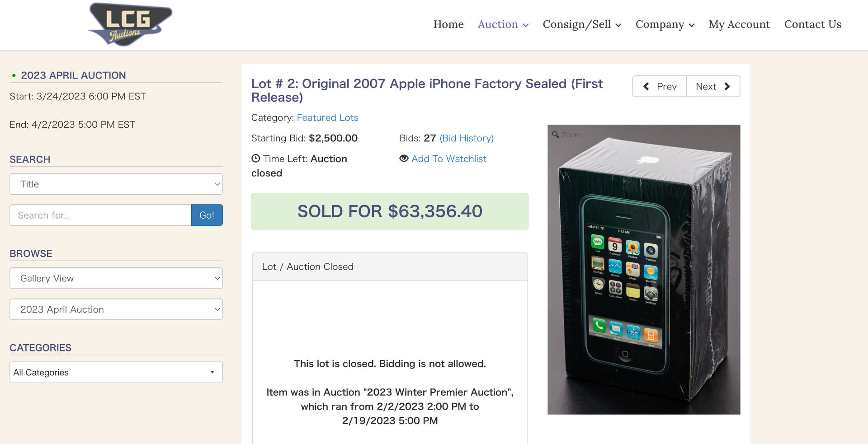Screen dimensions: 868x444
Task: Click the zoom magnifier icon on photo
Action: click(x=556, y=135)
